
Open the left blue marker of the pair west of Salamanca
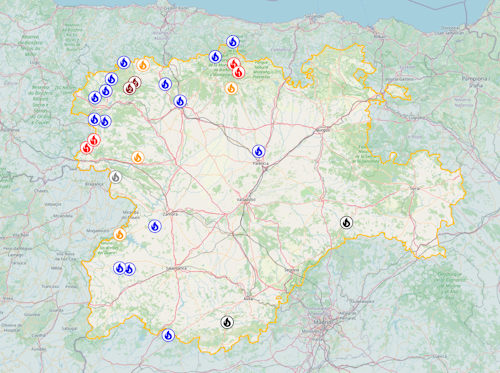[119, 268]
